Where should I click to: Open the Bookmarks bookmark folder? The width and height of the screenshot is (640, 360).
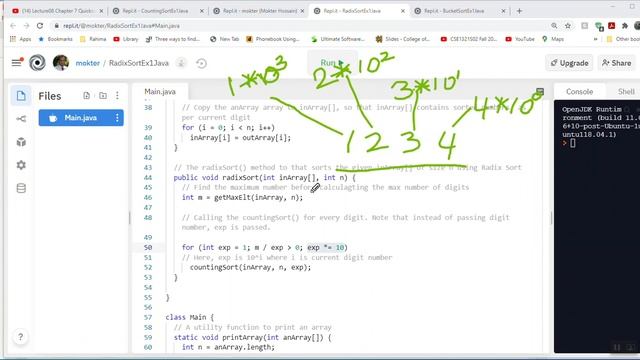(56, 39)
